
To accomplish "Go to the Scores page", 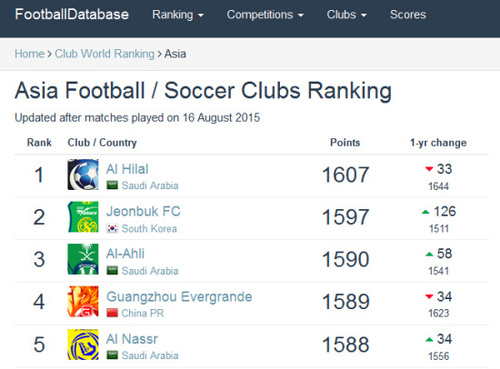I will 408,15.
